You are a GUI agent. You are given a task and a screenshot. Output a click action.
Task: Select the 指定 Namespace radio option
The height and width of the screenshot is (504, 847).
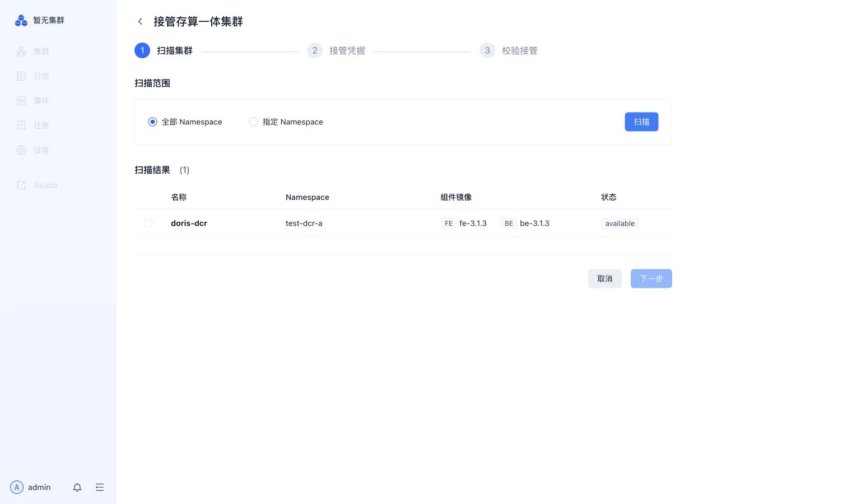[x=286, y=122]
